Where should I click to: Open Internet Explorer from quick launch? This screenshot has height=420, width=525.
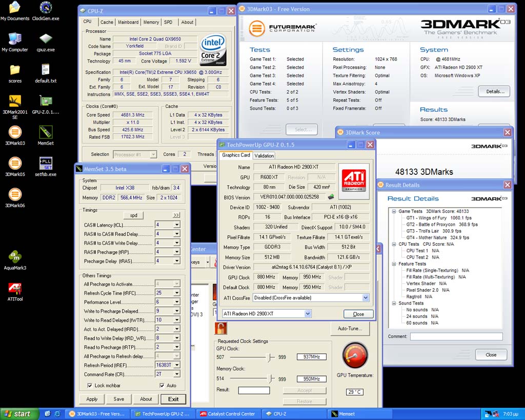coord(57,414)
